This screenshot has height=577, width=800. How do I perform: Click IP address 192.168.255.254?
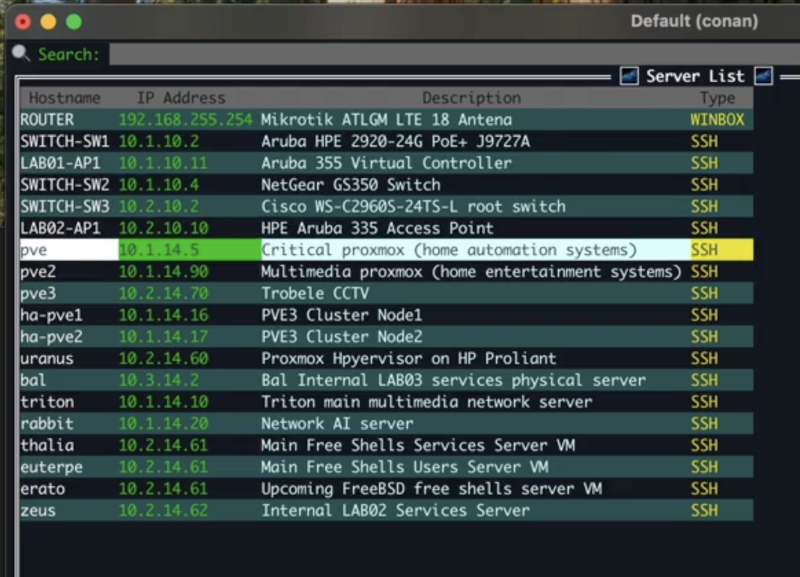(x=186, y=120)
